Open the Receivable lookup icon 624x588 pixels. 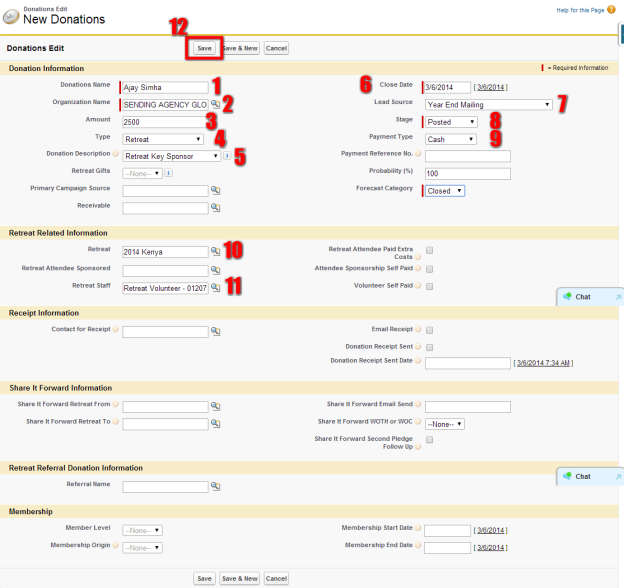click(x=215, y=208)
